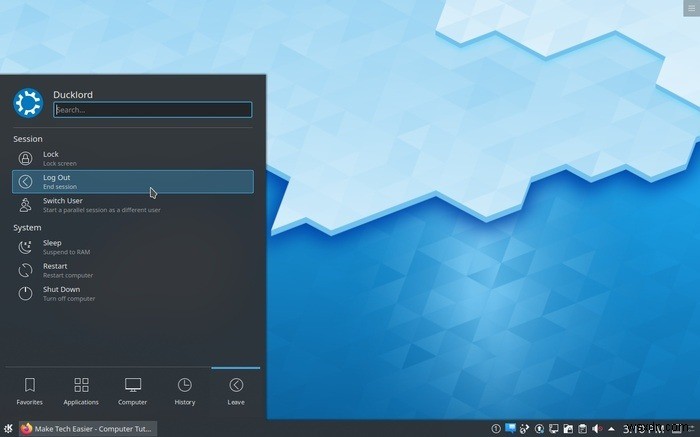Select the Leave tab
This screenshot has height=437, width=700.
[x=236, y=391]
